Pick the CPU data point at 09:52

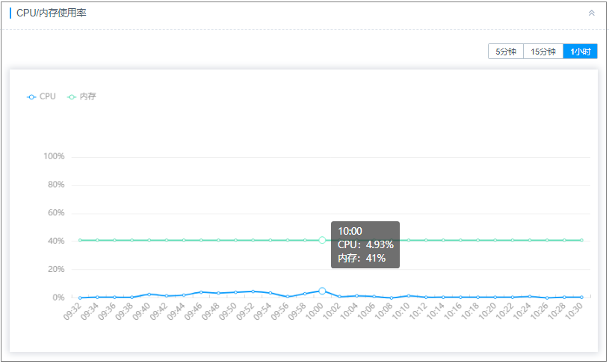click(253, 291)
